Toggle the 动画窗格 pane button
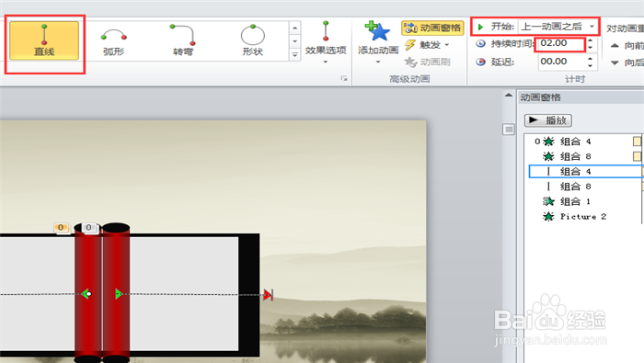The height and width of the screenshot is (363, 644). (432, 28)
